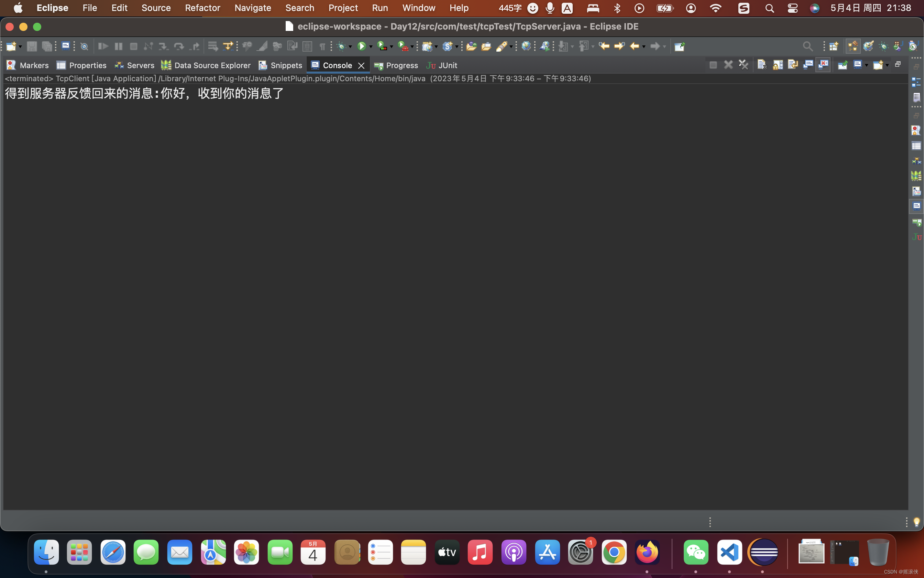
Task: Toggle Word Wrap in the console
Action: (x=793, y=65)
